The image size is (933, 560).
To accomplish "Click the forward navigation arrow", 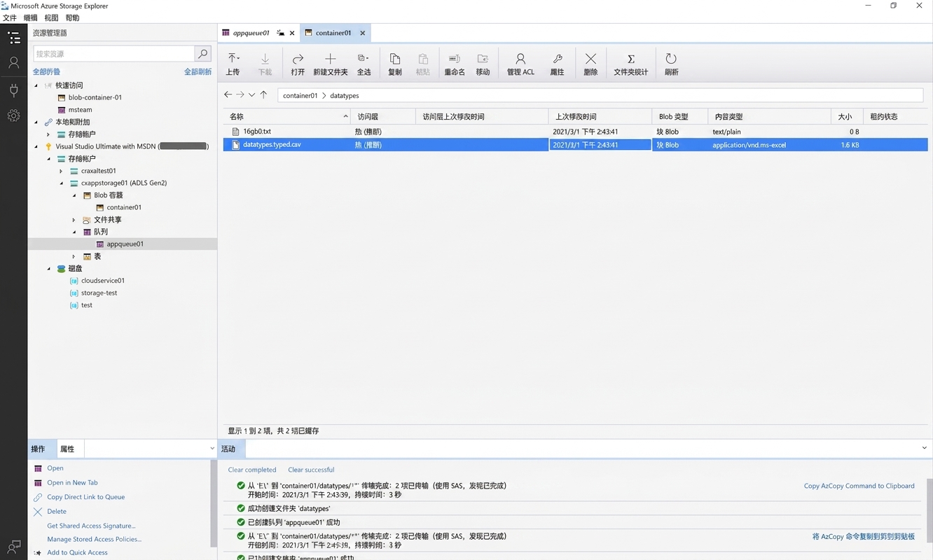I will [240, 94].
